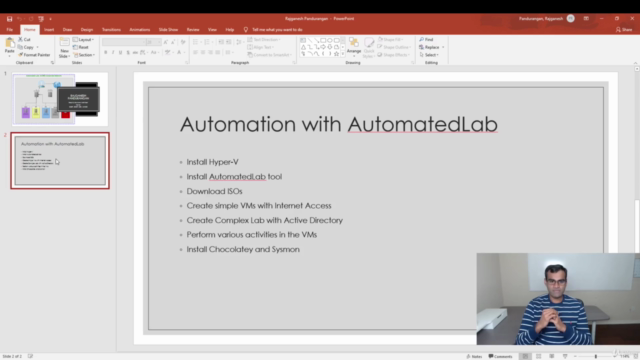Open Text Direction dropdown
This screenshot has width=640, height=360.
point(264,40)
